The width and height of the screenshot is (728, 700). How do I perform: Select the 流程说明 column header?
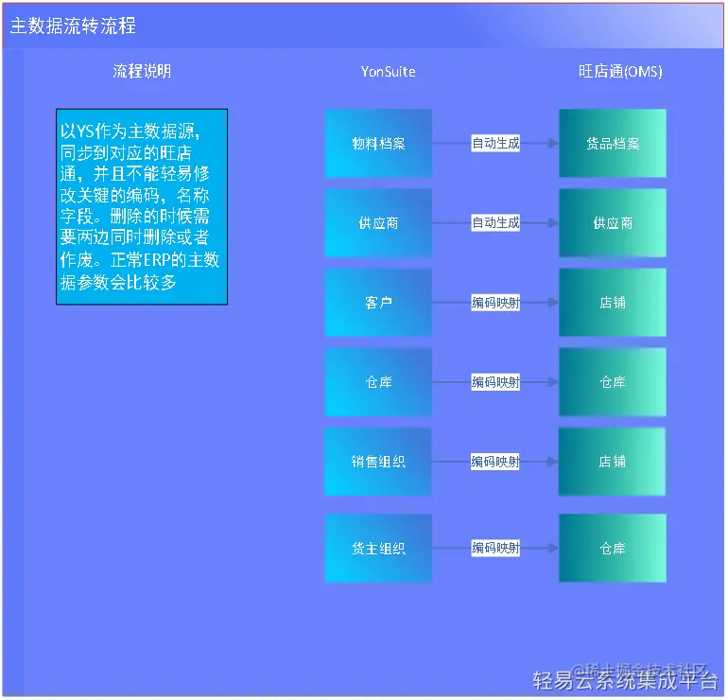click(x=142, y=71)
